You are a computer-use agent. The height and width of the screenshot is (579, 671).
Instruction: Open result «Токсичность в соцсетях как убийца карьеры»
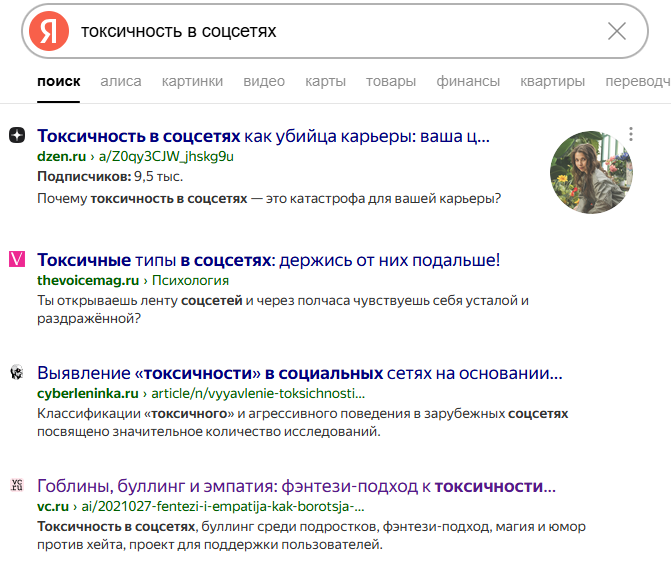pyautogui.click(x=263, y=136)
